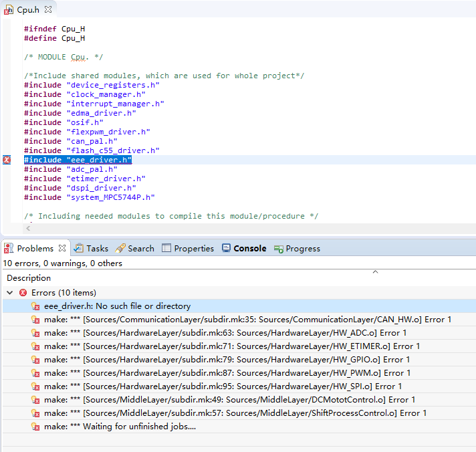The image size is (476, 452).
Task: Click the #include "flash_c55_driver.h" line
Action: (x=92, y=150)
